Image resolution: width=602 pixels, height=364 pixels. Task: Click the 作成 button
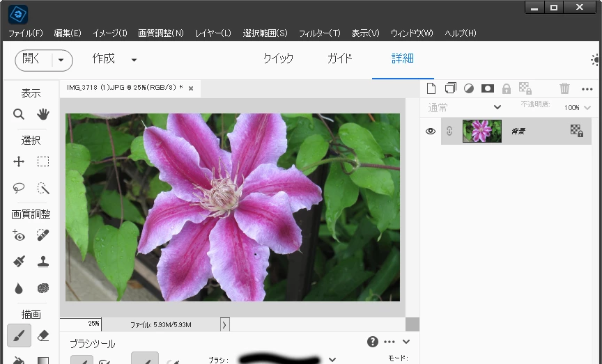tap(104, 58)
